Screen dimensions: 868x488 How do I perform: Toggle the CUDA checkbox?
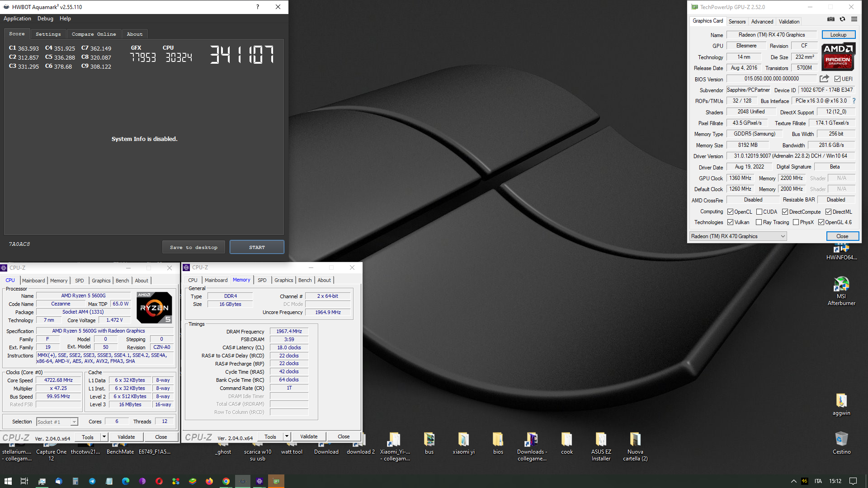[x=759, y=212]
